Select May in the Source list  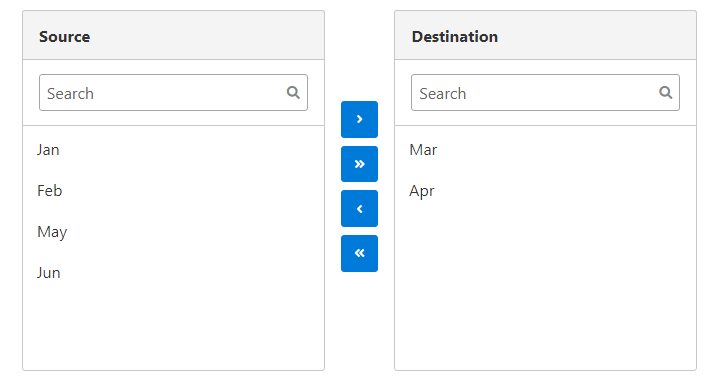173,232
